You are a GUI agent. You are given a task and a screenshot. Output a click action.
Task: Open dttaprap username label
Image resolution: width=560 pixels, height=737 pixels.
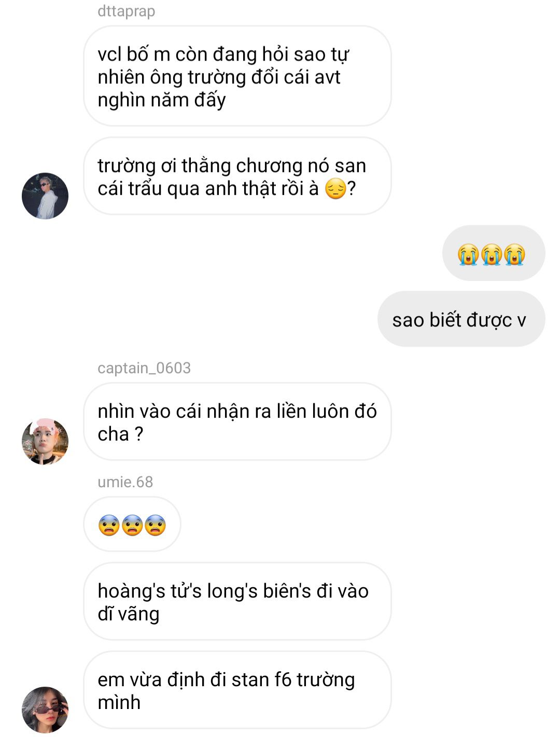[x=126, y=11]
